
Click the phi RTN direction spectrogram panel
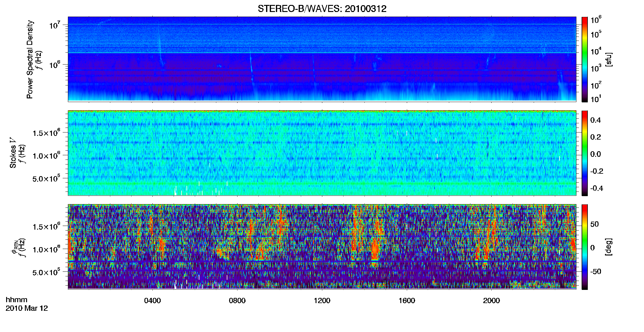click(x=322, y=247)
